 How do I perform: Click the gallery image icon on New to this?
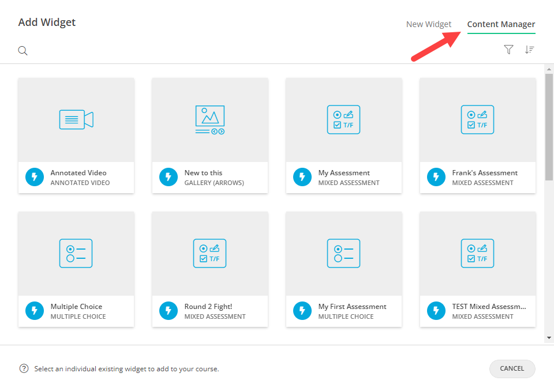[209, 119]
